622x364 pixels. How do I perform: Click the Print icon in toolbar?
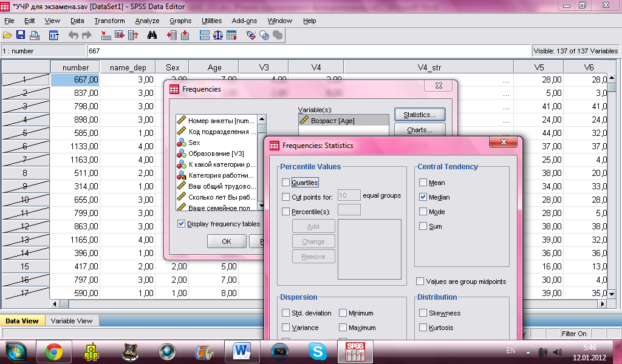35,35
